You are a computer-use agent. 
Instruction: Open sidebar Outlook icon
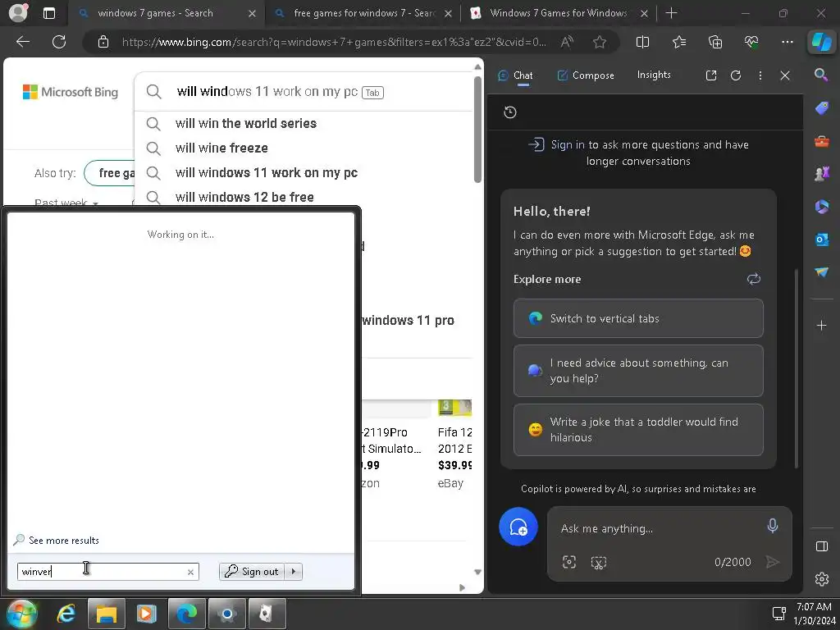821,239
